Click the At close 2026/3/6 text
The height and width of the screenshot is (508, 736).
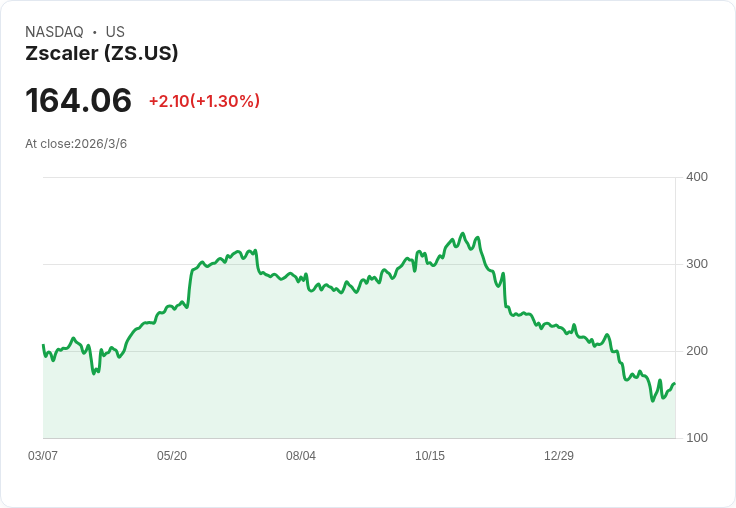point(76,144)
